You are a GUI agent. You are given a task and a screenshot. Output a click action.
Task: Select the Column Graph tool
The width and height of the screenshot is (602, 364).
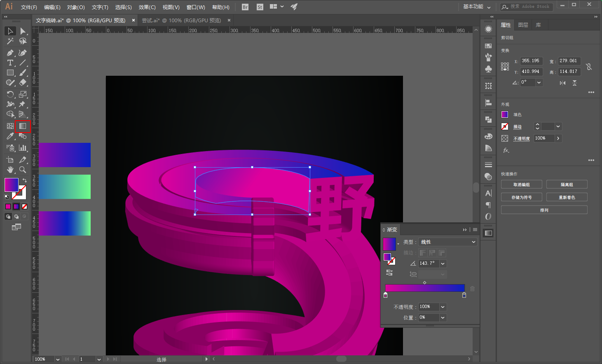23,148
